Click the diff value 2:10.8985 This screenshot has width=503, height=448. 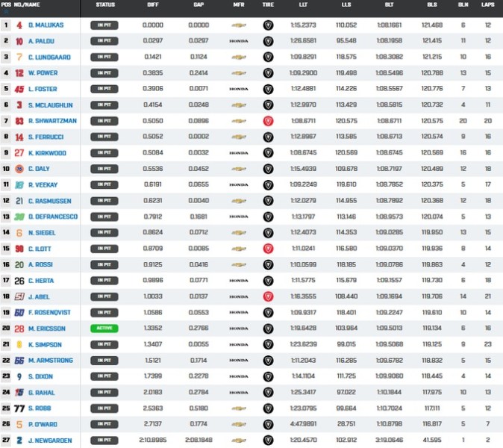coord(153,440)
